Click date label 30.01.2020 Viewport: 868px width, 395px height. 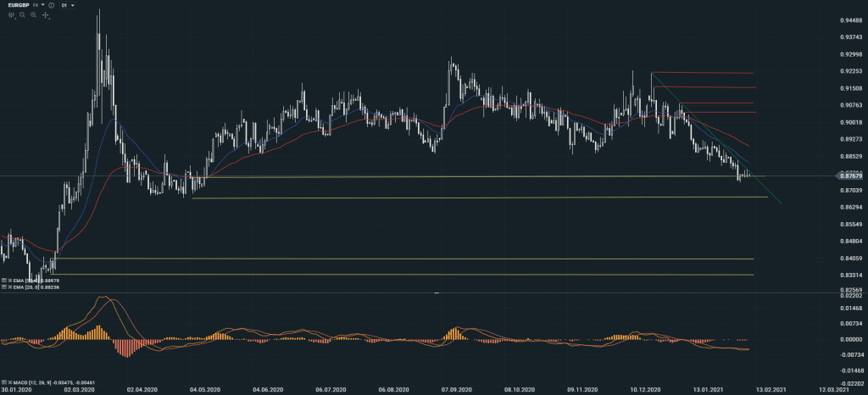point(16,389)
